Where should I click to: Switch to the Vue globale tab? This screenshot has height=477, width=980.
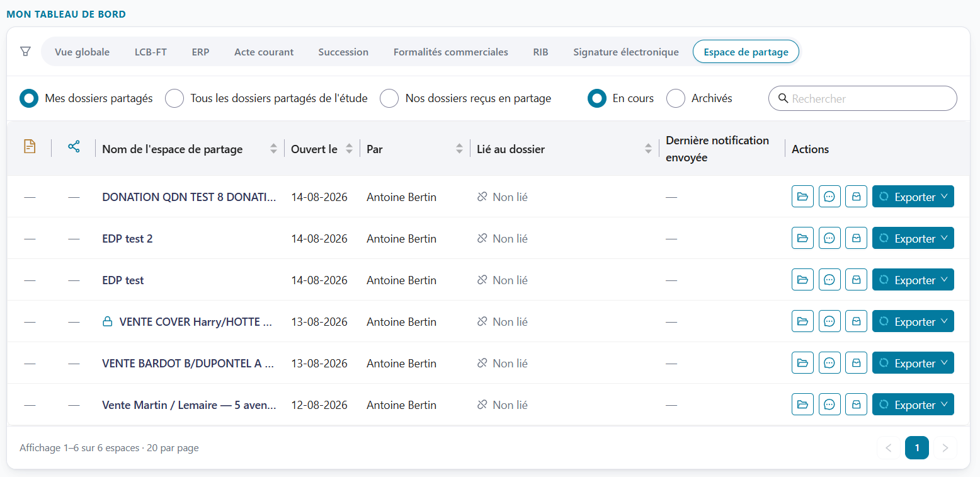click(82, 52)
